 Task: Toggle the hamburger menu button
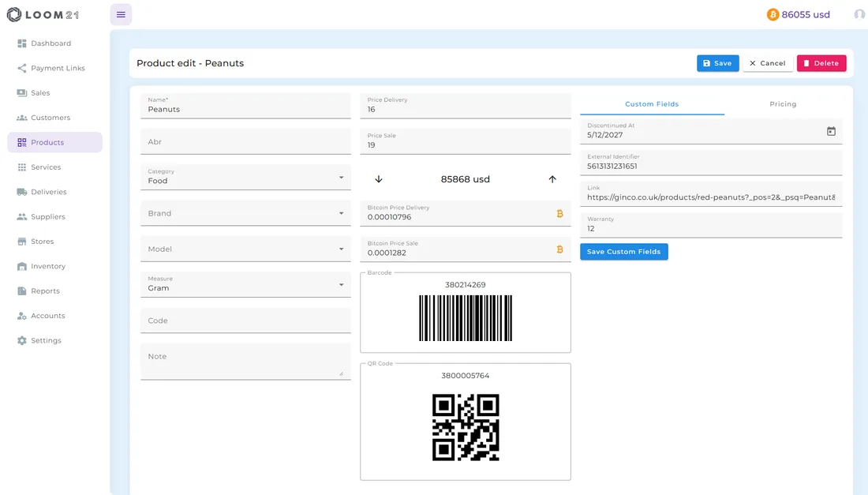[x=121, y=14]
